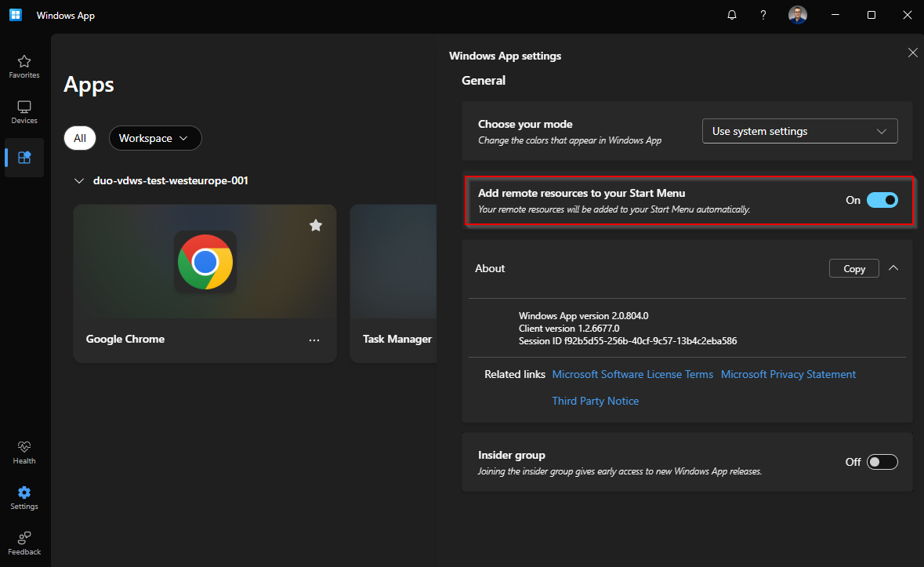Open Google Chrome's more options menu

tap(314, 340)
